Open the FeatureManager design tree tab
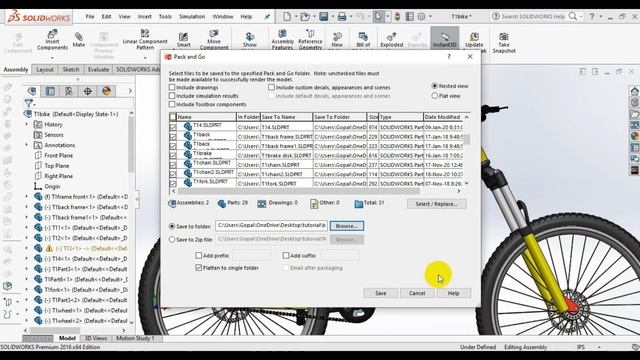 (32, 91)
